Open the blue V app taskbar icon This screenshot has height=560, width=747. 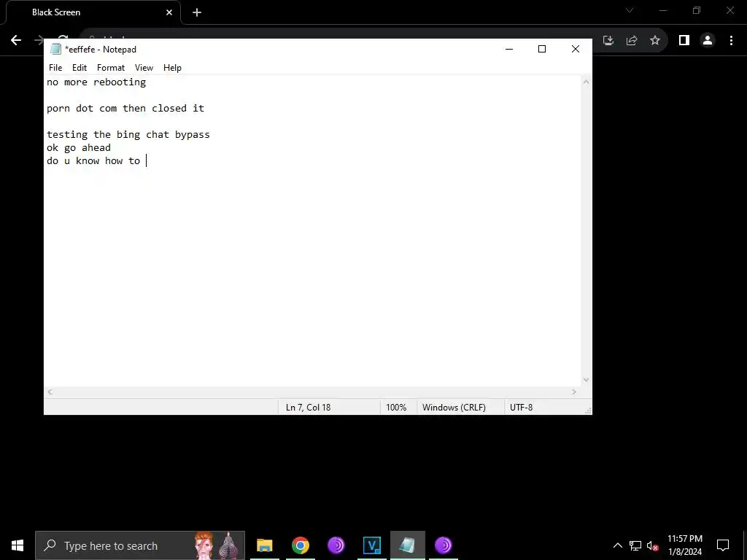[371, 545]
